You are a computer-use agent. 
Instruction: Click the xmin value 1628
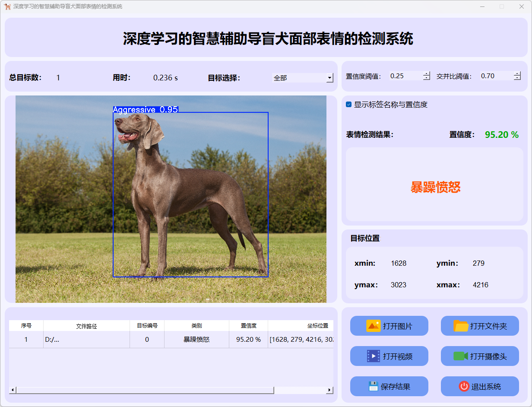[399, 263]
